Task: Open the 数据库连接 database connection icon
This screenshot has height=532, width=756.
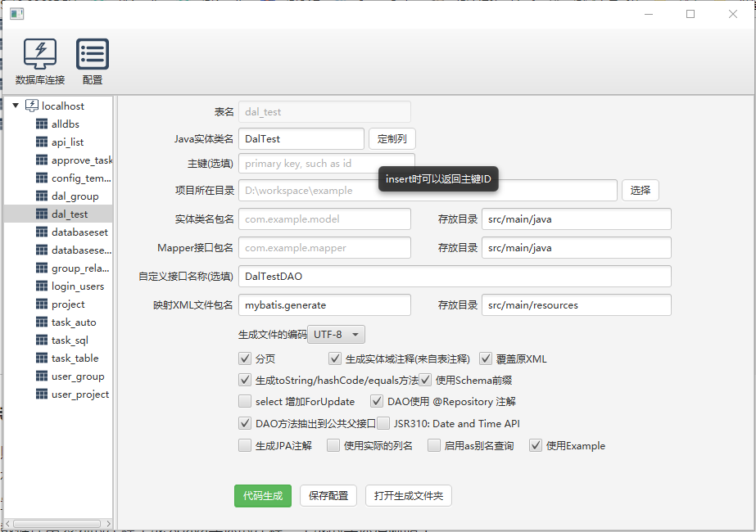Action: [x=40, y=54]
